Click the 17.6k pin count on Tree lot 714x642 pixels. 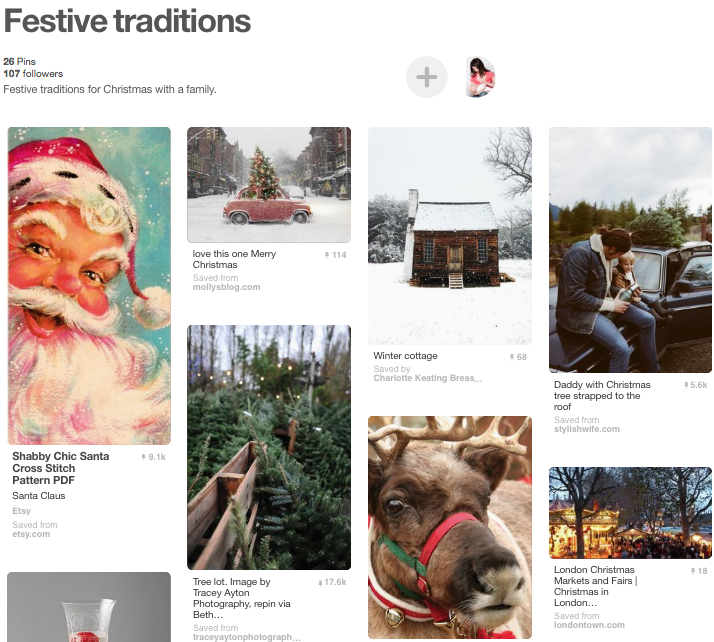[332, 582]
